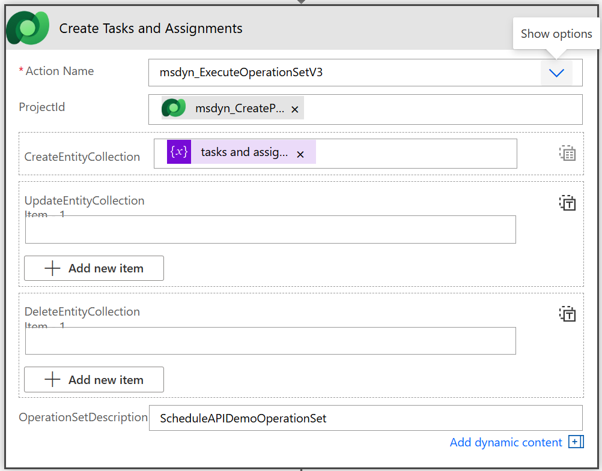
Task: Click the UpdateEntityCollection label
Action: coord(84,200)
